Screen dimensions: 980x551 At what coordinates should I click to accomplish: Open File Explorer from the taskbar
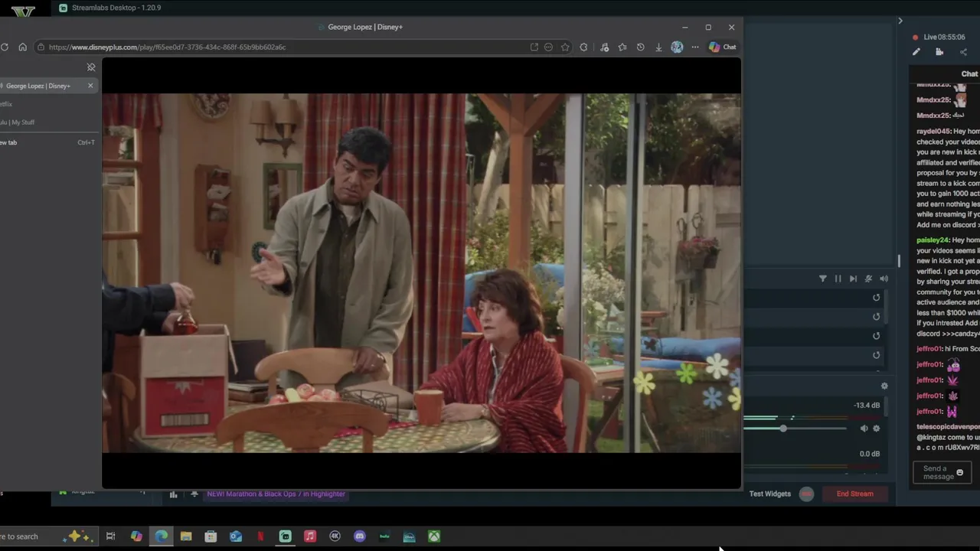[x=186, y=536]
